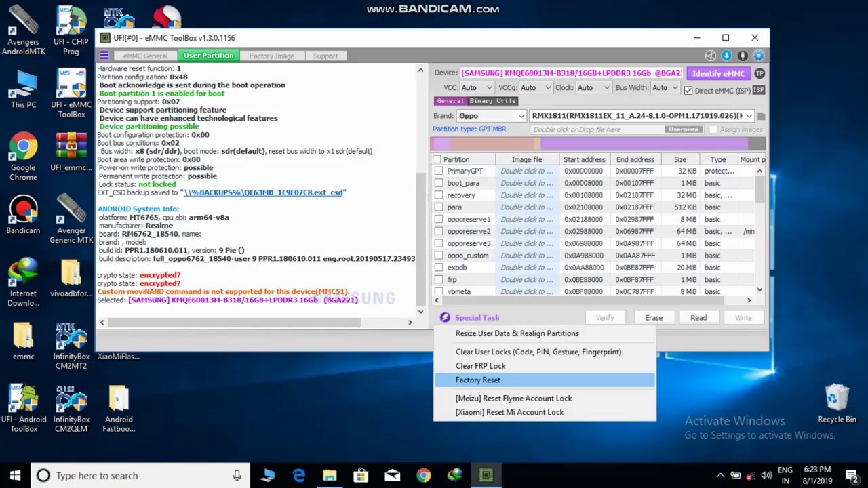This screenshot has height=488, width=868.
Task: Choose Clear User Locks menu entry
Action: coord(545,352)
